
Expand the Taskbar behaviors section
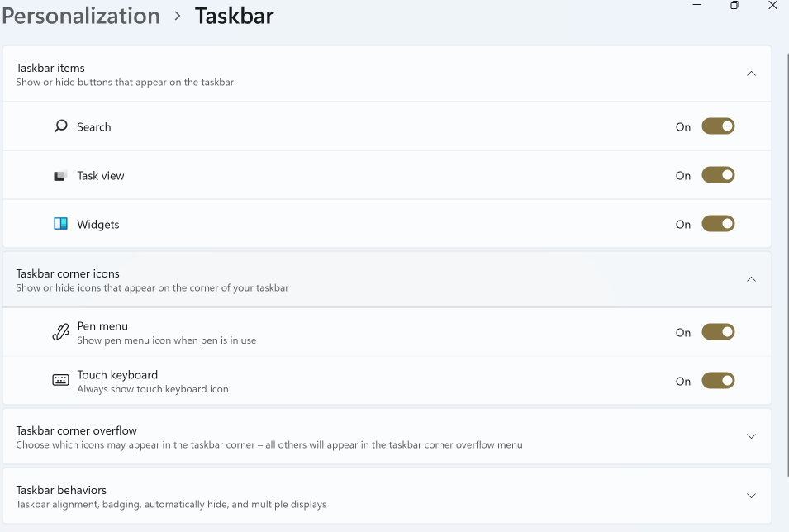click(x=751, y=496)
